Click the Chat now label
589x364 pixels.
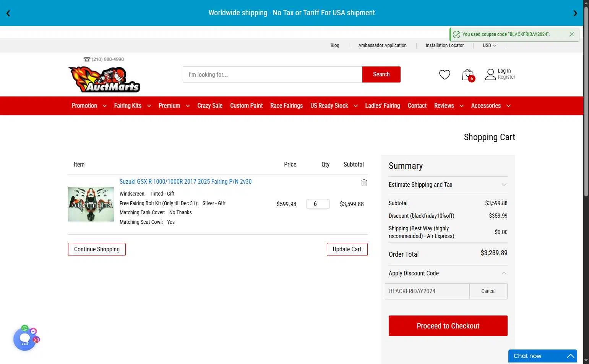tap(527, 356)
